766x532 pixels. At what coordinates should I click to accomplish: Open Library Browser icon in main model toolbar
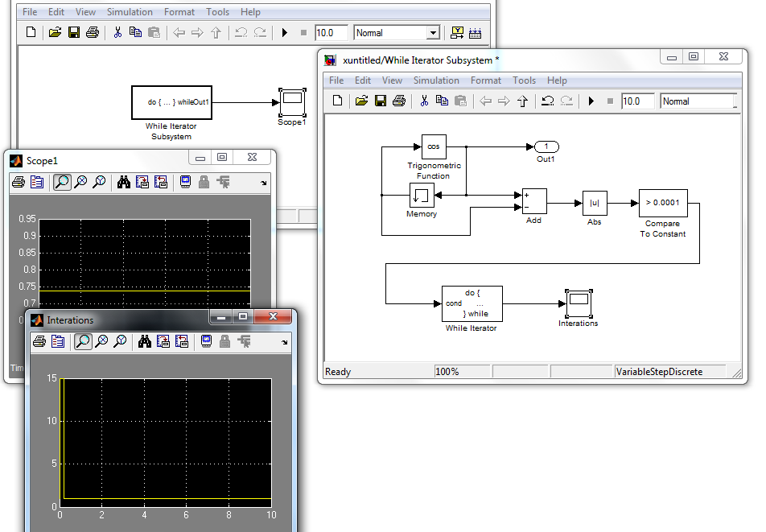coord(457,33)
